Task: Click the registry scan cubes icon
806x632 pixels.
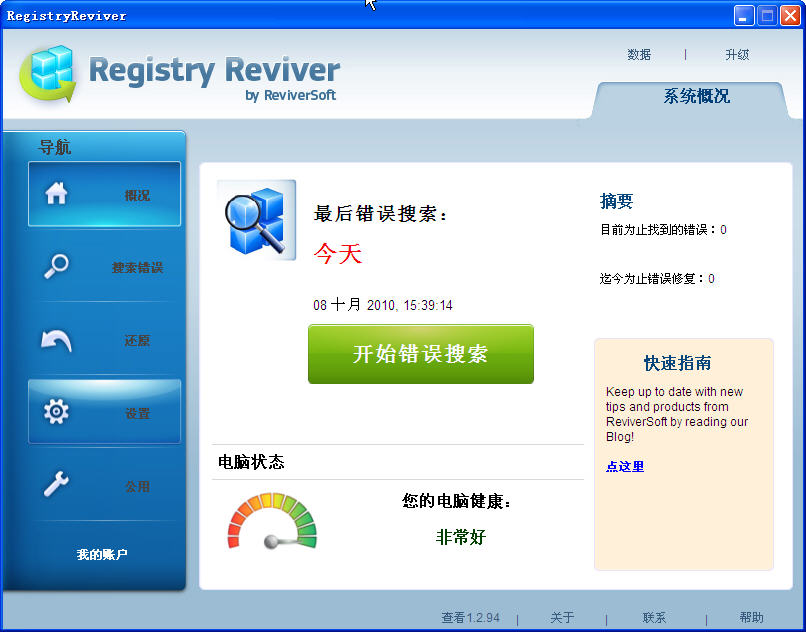Action: (x=257, y=220)
